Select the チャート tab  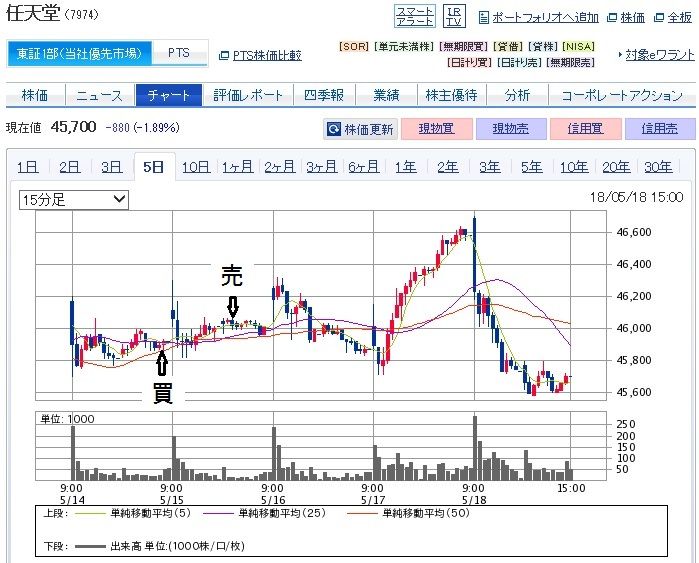169,95
